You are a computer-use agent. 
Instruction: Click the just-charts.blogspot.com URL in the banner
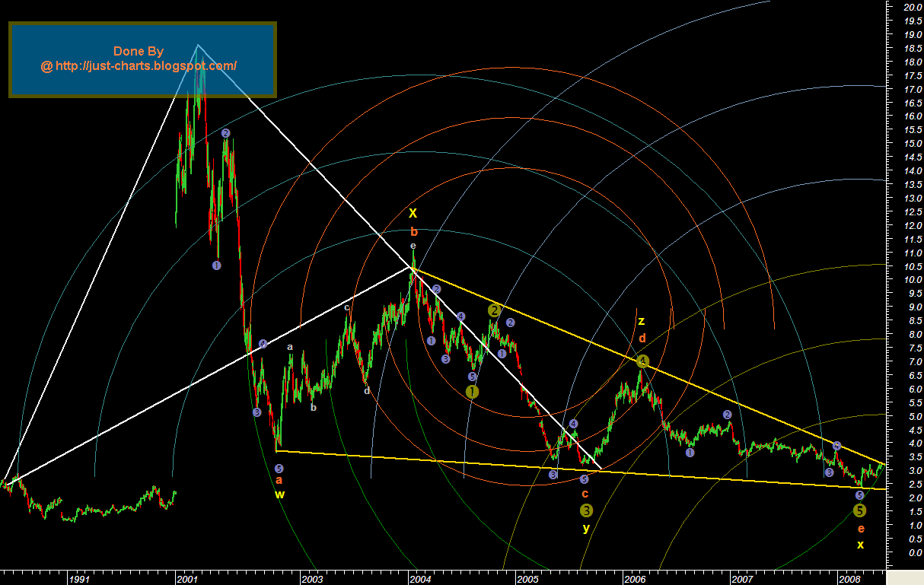139,66
